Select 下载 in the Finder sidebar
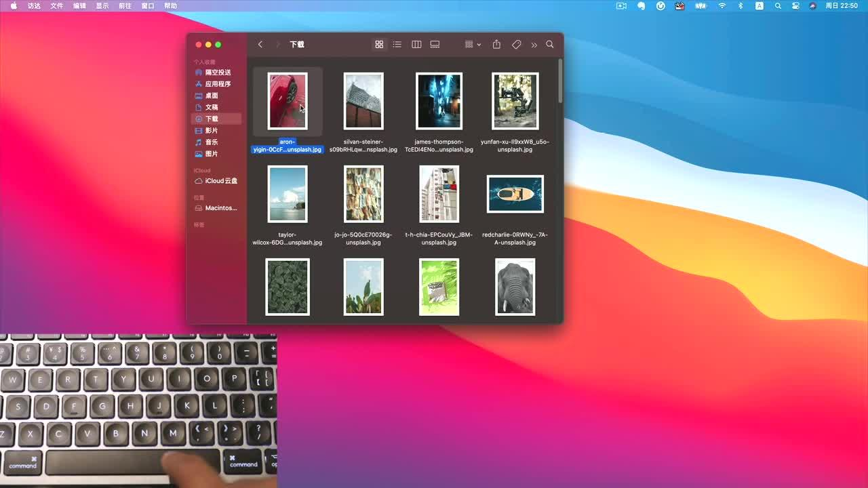This screenshot has width=868, height=488. pos(217,119)
